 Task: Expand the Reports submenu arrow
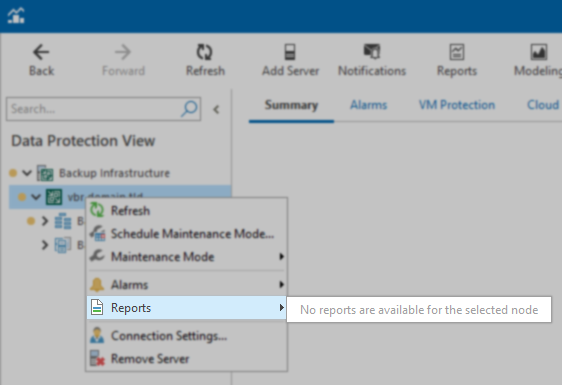point(281,308)
